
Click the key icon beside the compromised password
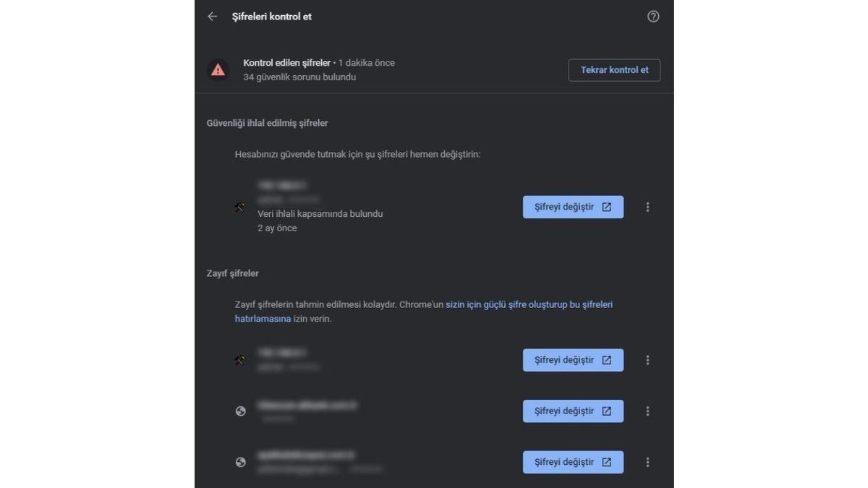click(240, 207)
